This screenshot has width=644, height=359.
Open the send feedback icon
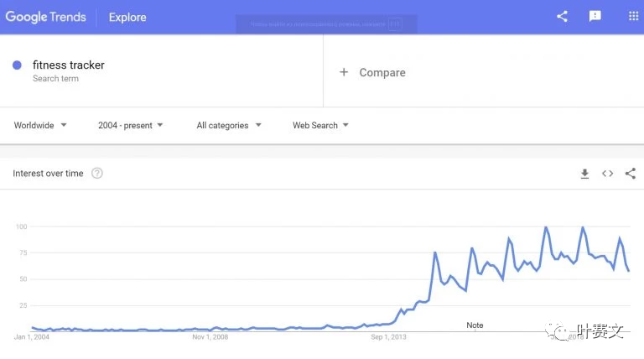click(595, 17)
